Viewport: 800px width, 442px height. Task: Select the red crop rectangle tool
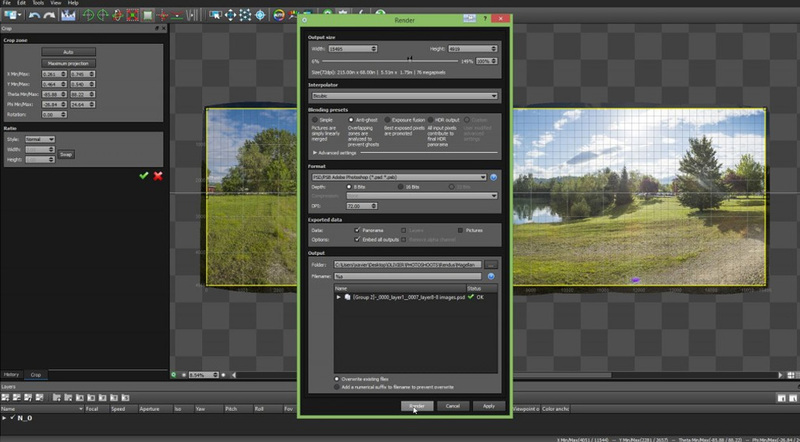[132, 15]
